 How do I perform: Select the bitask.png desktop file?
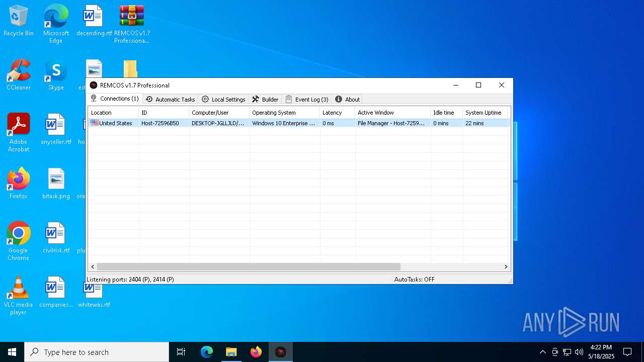click(x=56, y=184)
